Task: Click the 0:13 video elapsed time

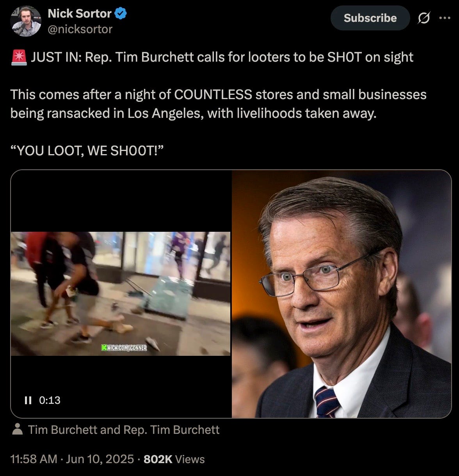Action: tap(50, 400)
